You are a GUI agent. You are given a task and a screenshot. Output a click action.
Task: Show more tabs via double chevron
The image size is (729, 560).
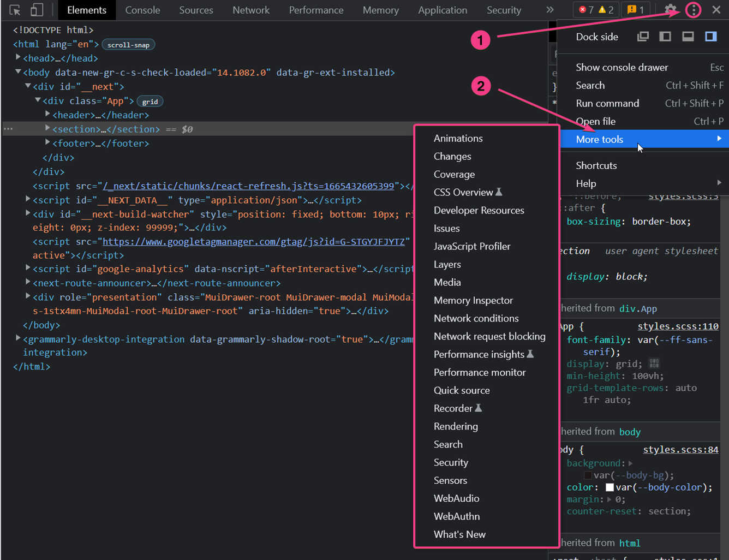550,10
